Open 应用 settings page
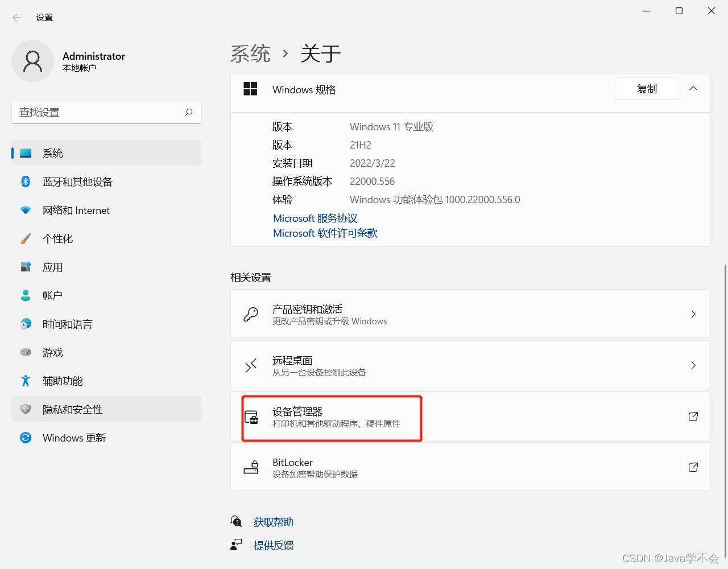The width and height of the screenshot is (728, 569). 107,267
